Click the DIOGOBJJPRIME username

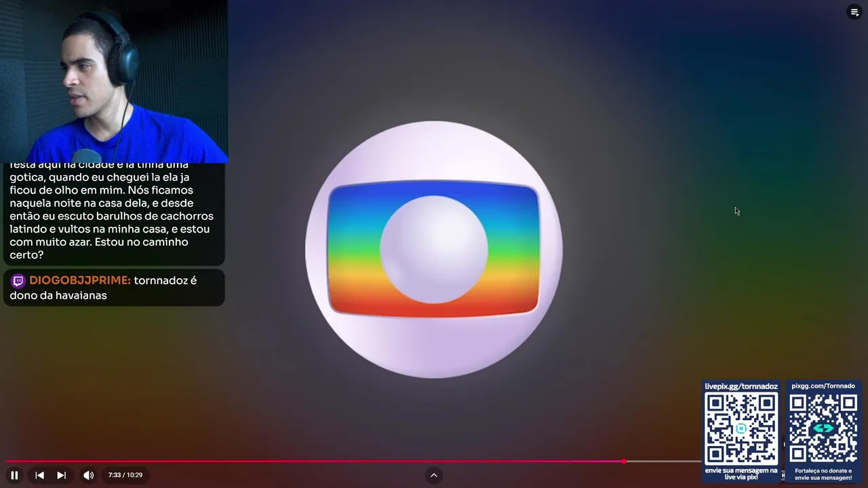point(80,281)
